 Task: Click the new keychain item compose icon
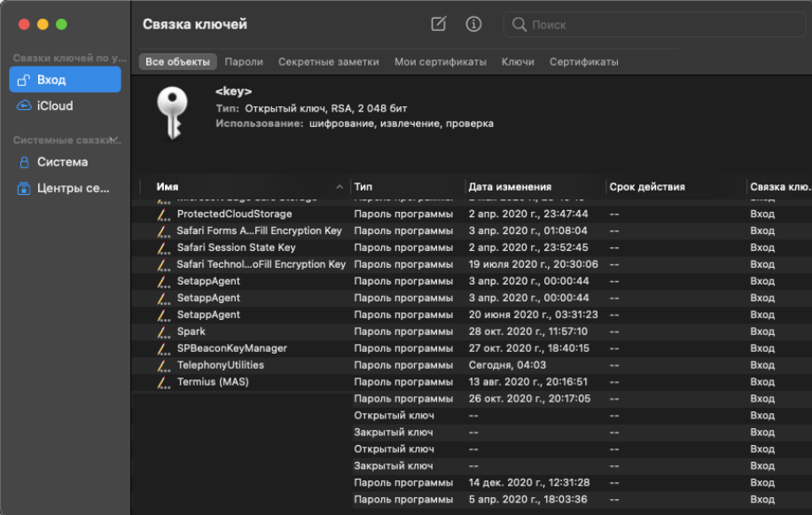[438, 25]
